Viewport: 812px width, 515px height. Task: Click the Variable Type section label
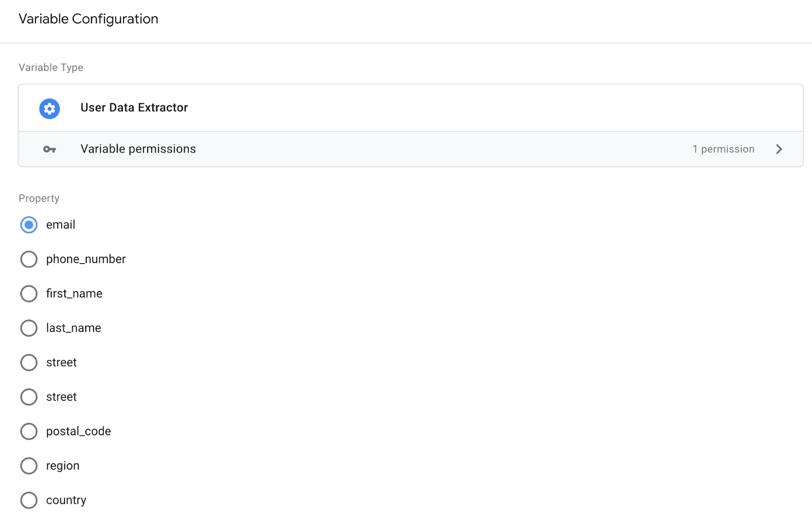click(51, 67)
